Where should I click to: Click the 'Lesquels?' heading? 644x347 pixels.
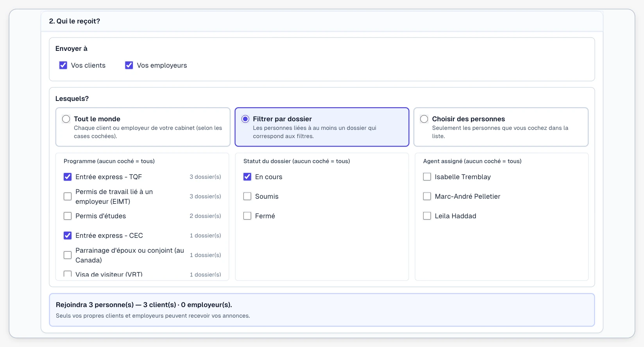(72, 99)
